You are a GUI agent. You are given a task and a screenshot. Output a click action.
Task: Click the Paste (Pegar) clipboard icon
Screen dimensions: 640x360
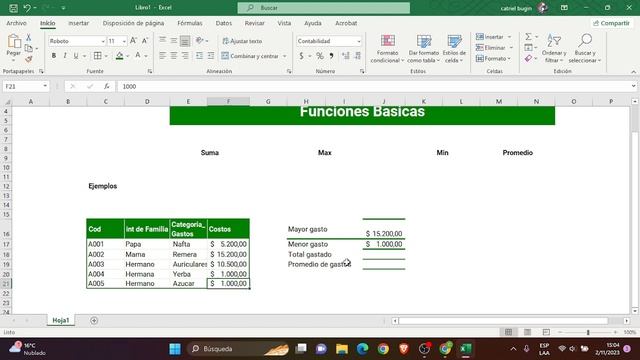(x=13, y=41)
